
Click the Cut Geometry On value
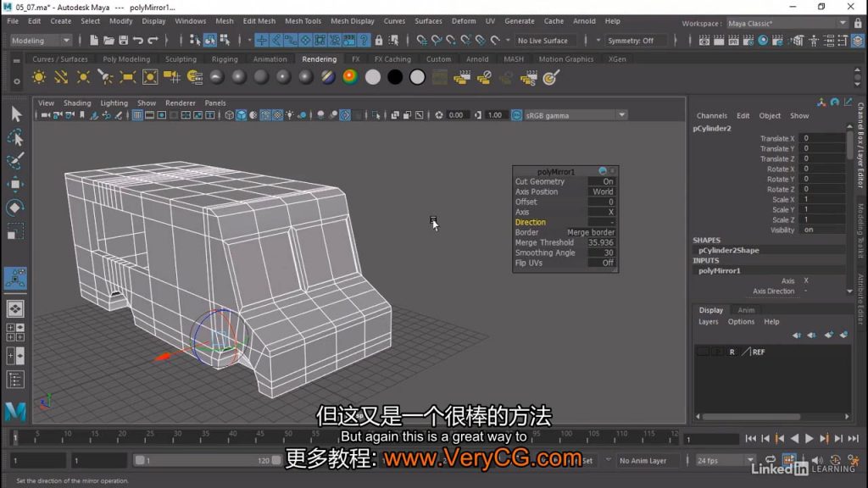[x=601, y=181]
